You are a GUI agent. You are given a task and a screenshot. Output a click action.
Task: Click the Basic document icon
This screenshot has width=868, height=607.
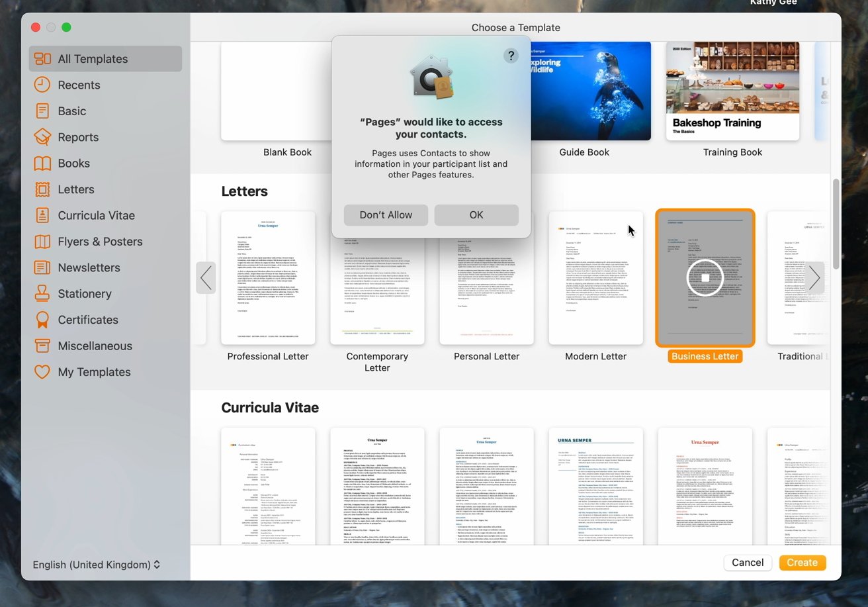click(42, 111)
